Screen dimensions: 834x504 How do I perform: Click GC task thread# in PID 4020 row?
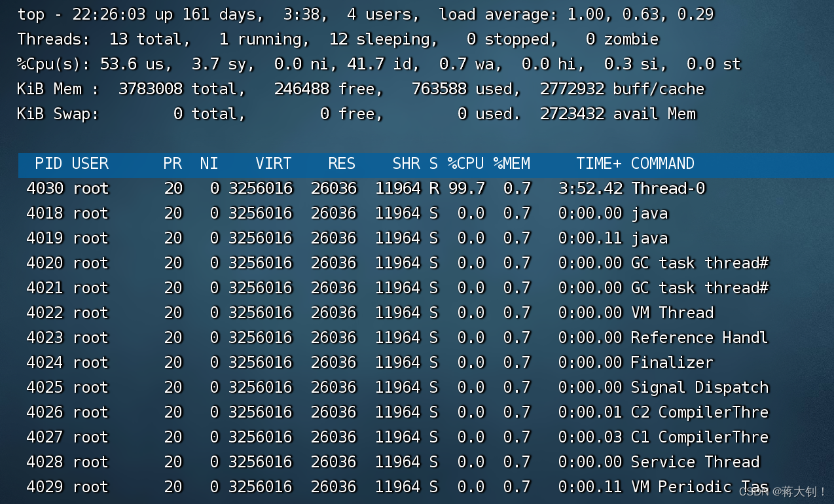pos(700,263)
